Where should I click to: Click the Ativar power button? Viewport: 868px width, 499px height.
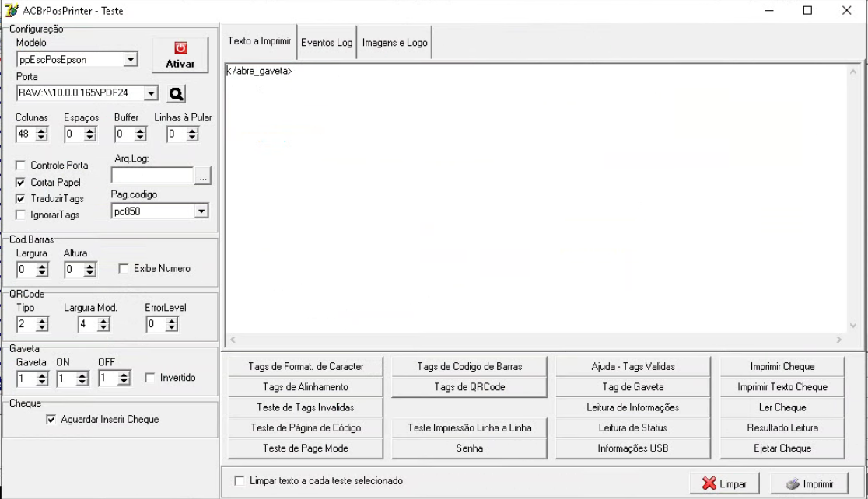(180, 54)
